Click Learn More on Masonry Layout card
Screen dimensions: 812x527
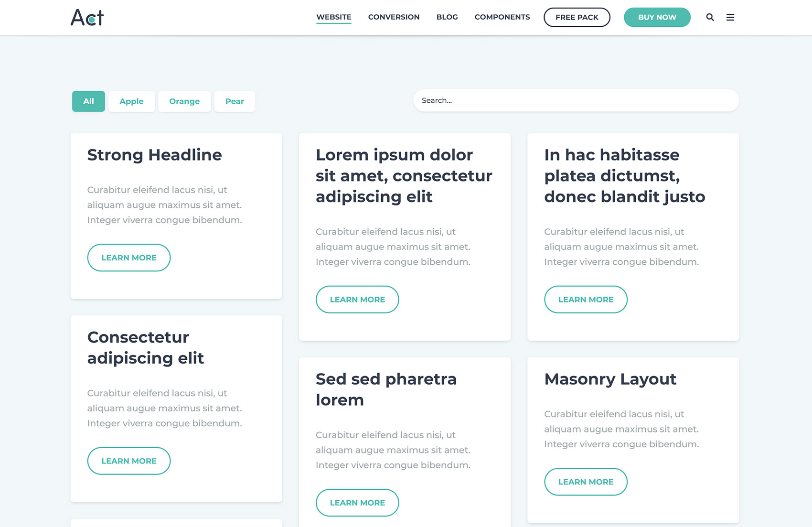click(586, 482)
